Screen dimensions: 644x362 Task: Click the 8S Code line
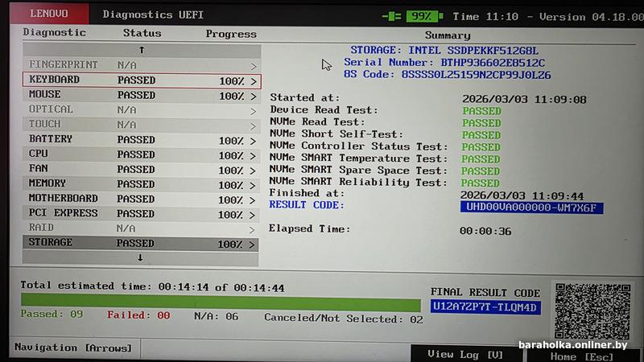(448, 75)
